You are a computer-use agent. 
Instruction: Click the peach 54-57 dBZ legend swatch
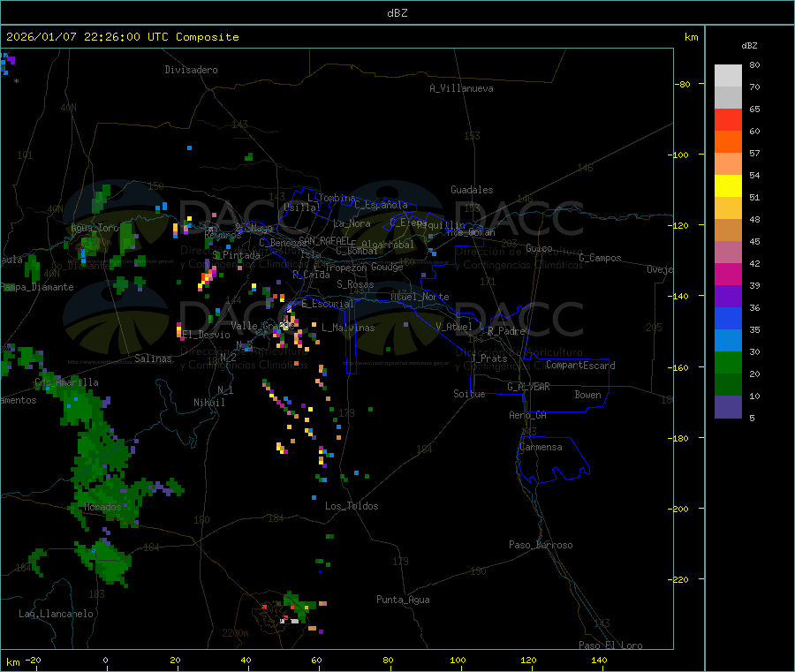pyautogui.click(x=728, y=164)
